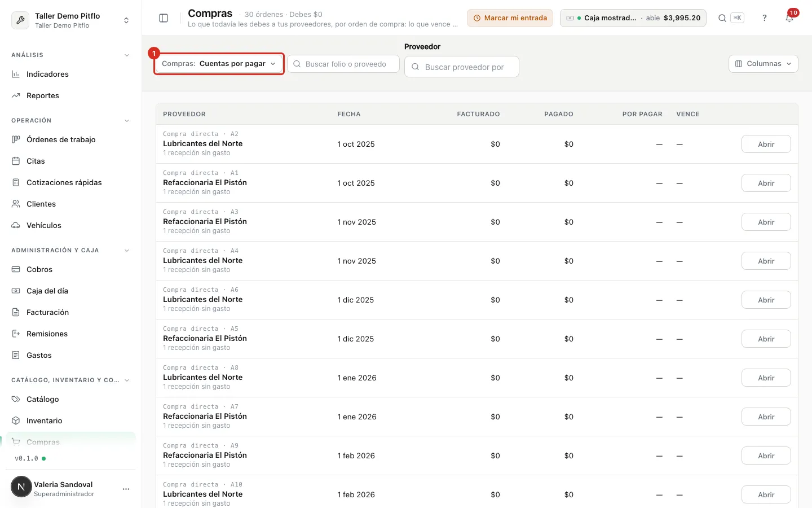Open the help question mark icon
Image resolution: width=812 pixels, height=508 pixels.
[765, 18]
